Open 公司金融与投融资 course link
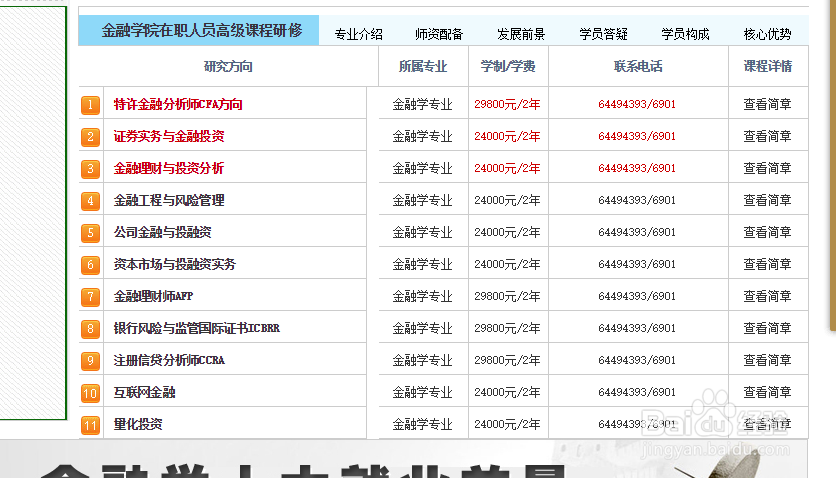Image resolution: width=836 pixels, height=478 pixels. 163,232
